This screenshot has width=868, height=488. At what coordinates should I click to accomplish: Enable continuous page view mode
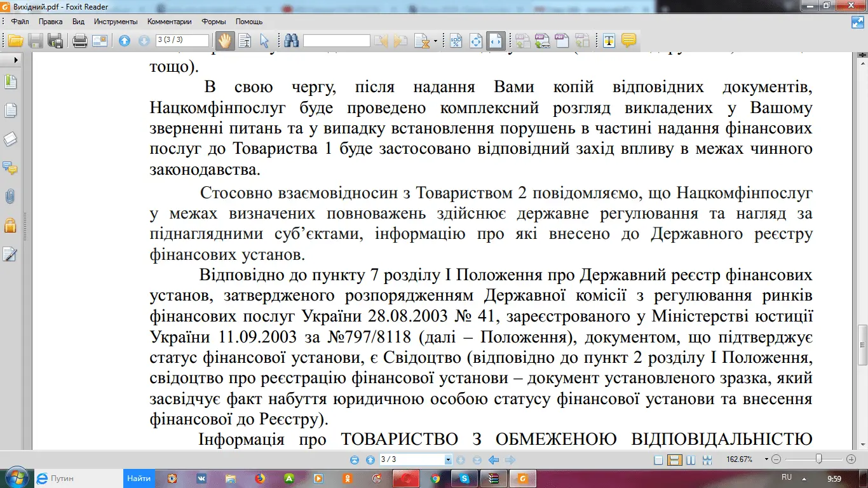coord(675,459)
